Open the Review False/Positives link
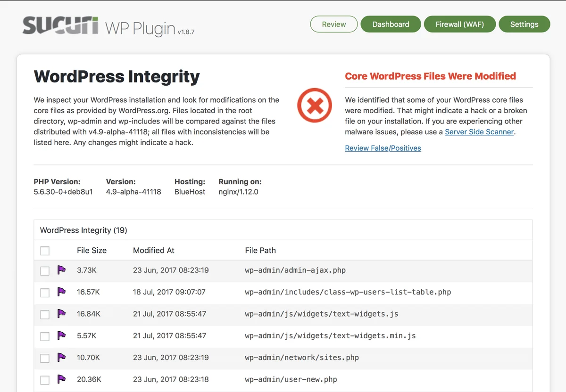The width and height of the screenshot is (566, 392). pyautogui.click(x=383, y=148)
